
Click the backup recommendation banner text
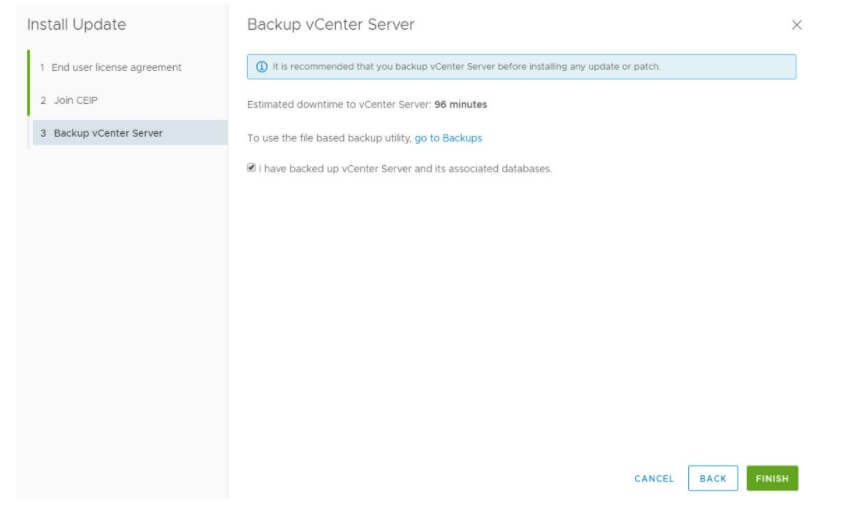466,67
